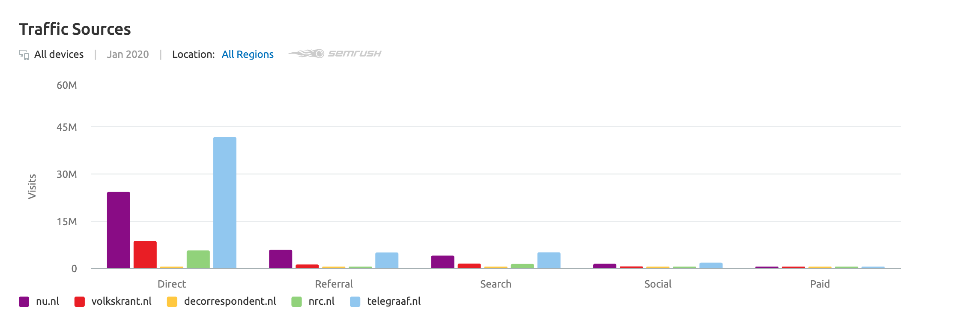Image resolution: width=980 pixels, height=330 pixels.
Task: Open the All Regions location link
Action: [248, 54]
